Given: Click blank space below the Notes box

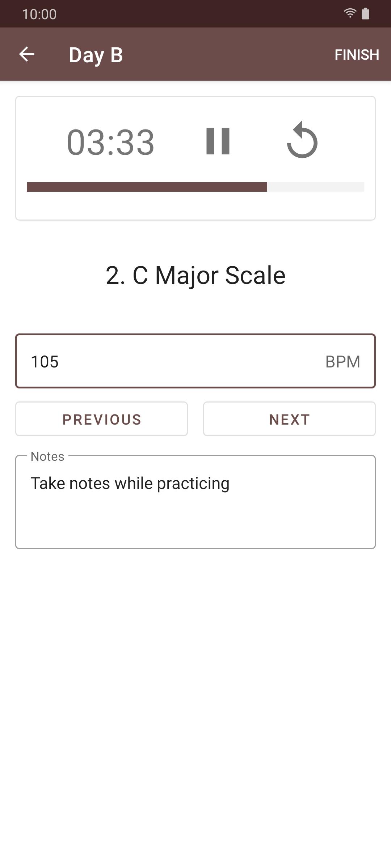Looking at the screenshot, I should [x=195, y=687].
